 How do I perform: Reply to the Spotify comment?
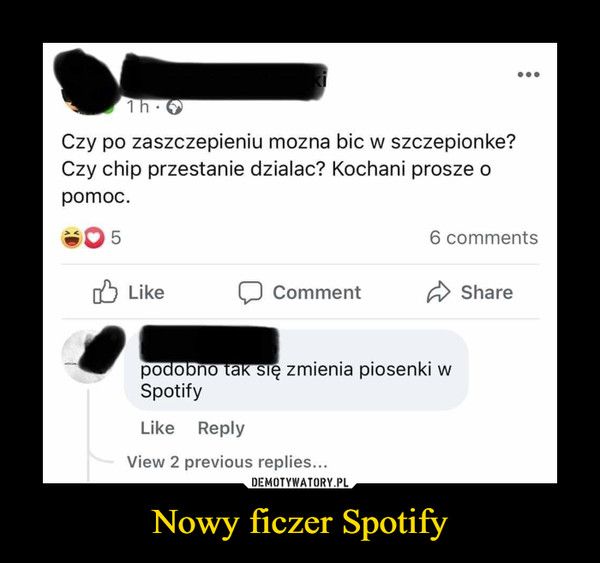pyautogui.click(x=221, y=428)
